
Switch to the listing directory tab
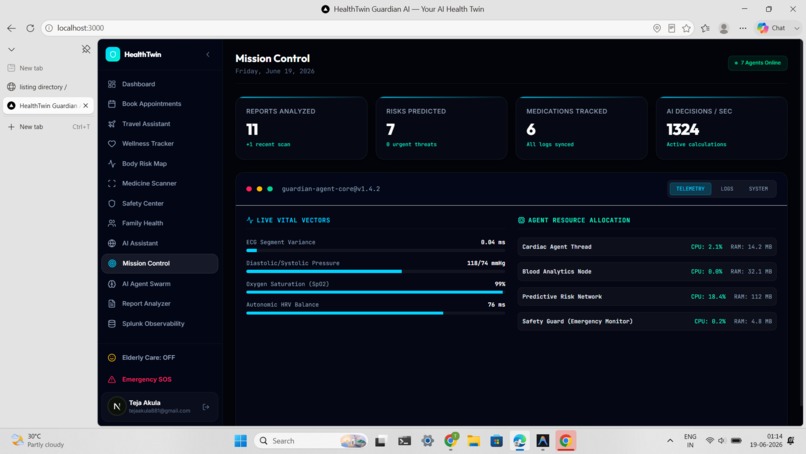coord(48,87)
